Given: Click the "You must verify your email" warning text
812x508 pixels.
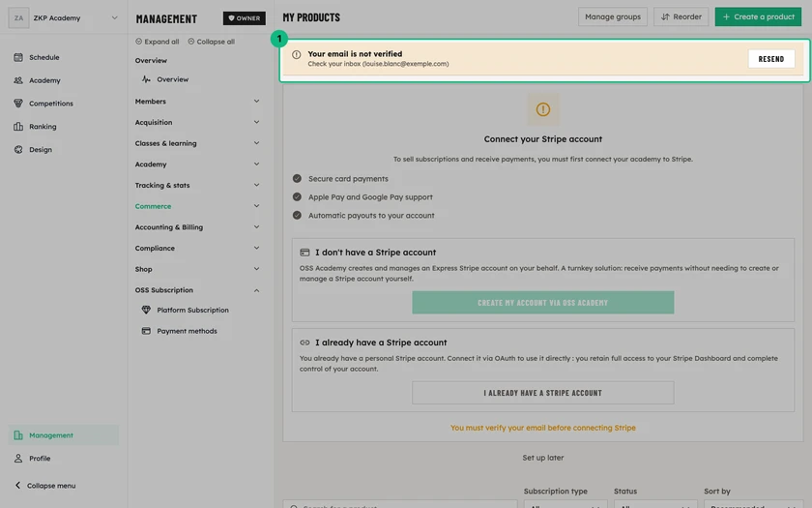Looking at the screenshot, I should 542,428.
